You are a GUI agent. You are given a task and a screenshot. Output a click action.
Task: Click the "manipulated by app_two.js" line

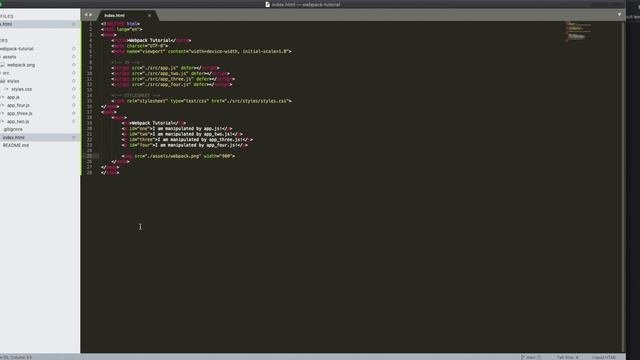(182, 134)
